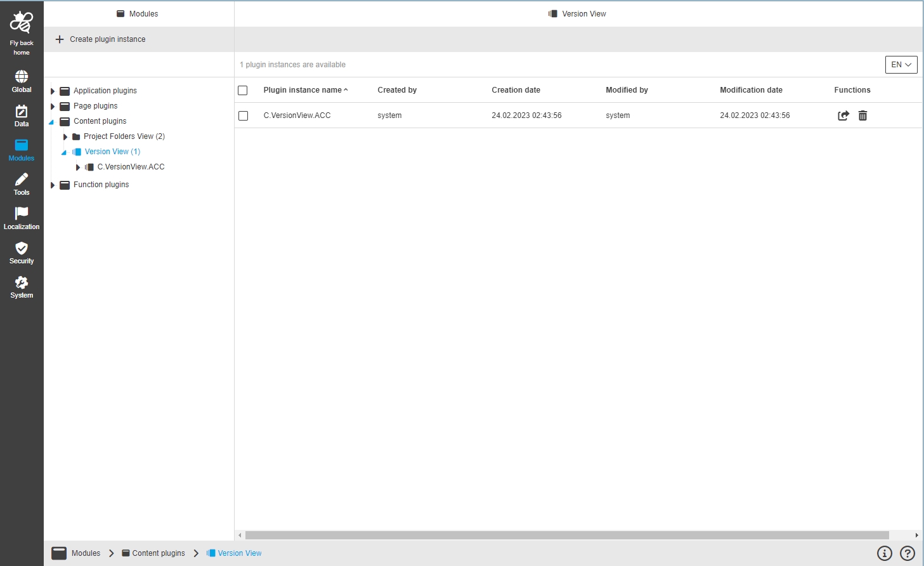Expand the Application plugins tree node
The width and height of the screenshot is (924, 566).
(53, 91)
